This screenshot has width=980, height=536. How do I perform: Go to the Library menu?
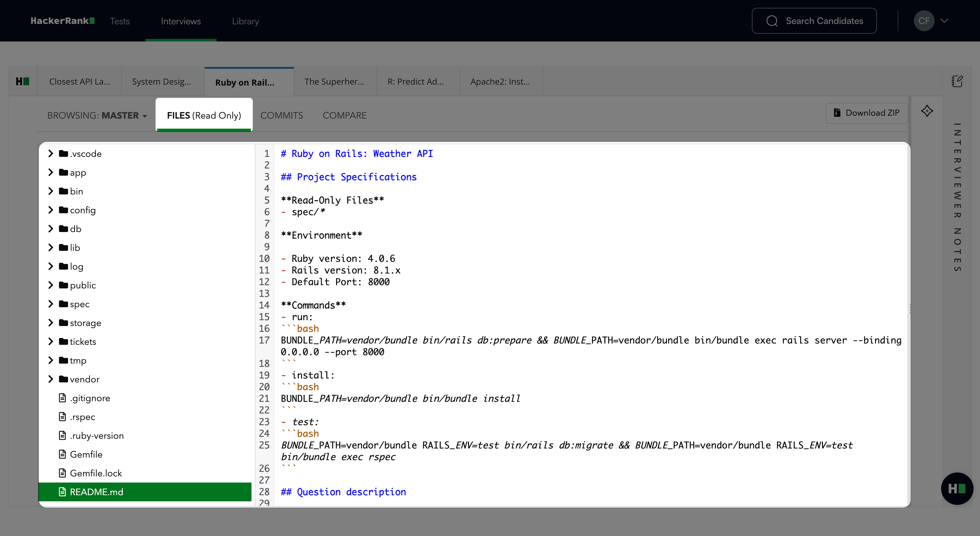(x=245, y=21)
